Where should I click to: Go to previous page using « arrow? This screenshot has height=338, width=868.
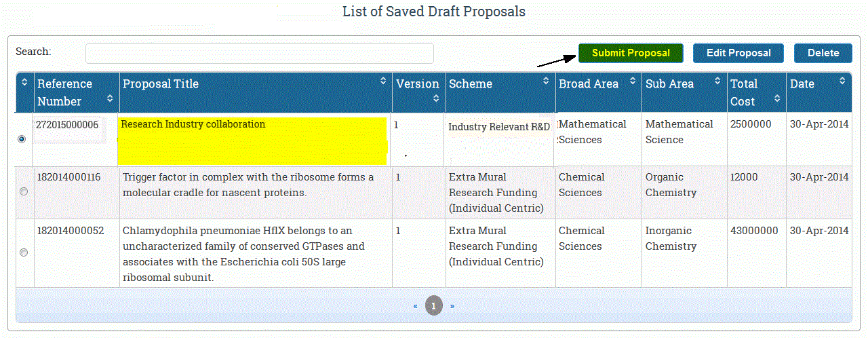(416, 306)
